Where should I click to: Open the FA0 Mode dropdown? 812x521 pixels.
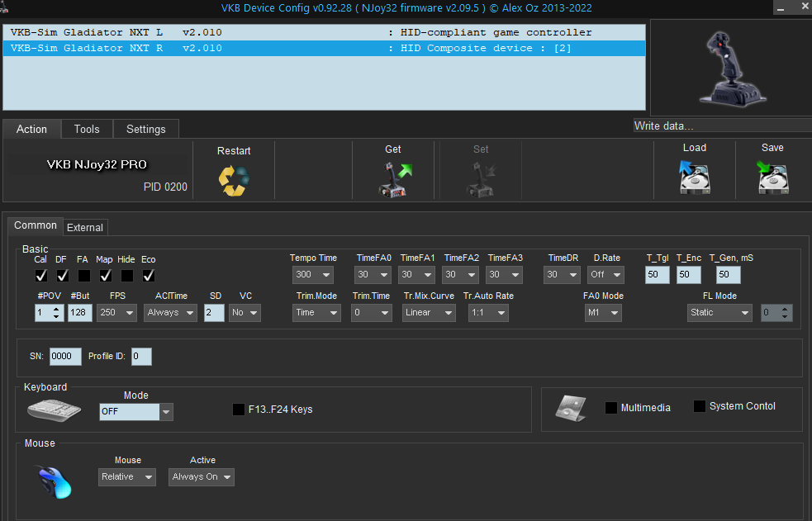coord(603,312)
